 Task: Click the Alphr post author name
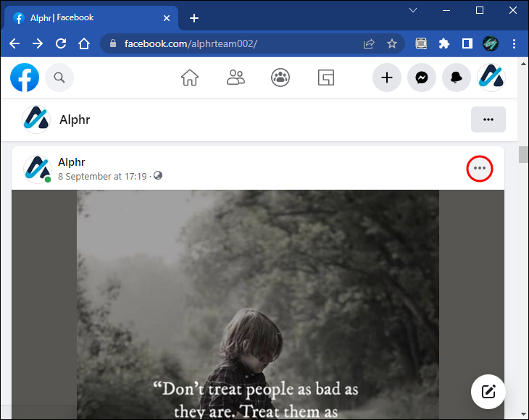click(72, 162)
